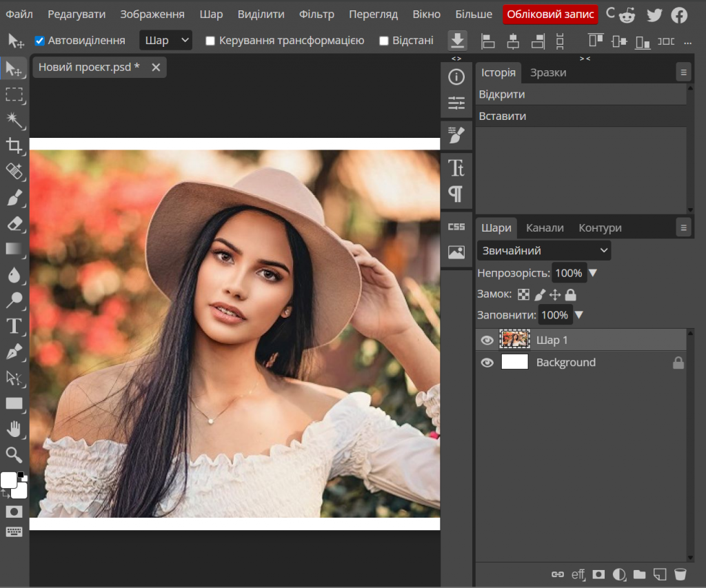The image size is (706, 588).
Task: Select the Brush tool
Action: click(14, 198)
